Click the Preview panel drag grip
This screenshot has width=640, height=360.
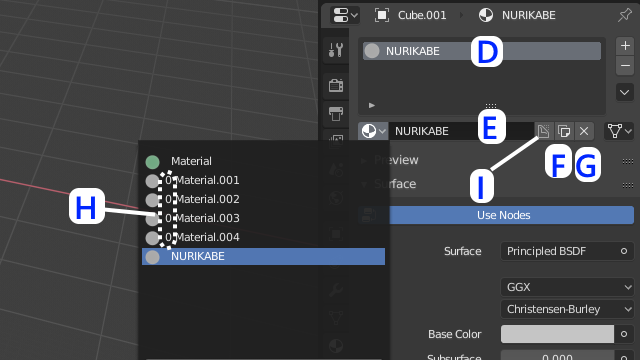coord(628,161)
